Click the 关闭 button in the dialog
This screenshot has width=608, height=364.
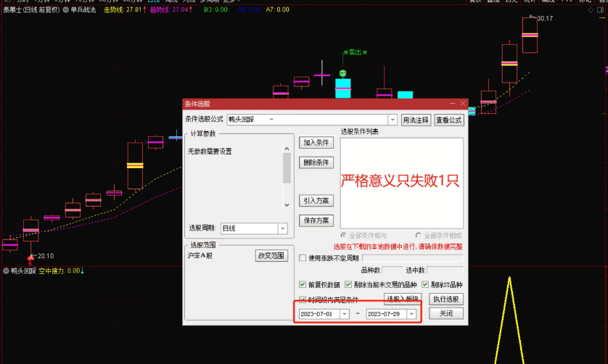pyautogui.click(x=446, y=313)
